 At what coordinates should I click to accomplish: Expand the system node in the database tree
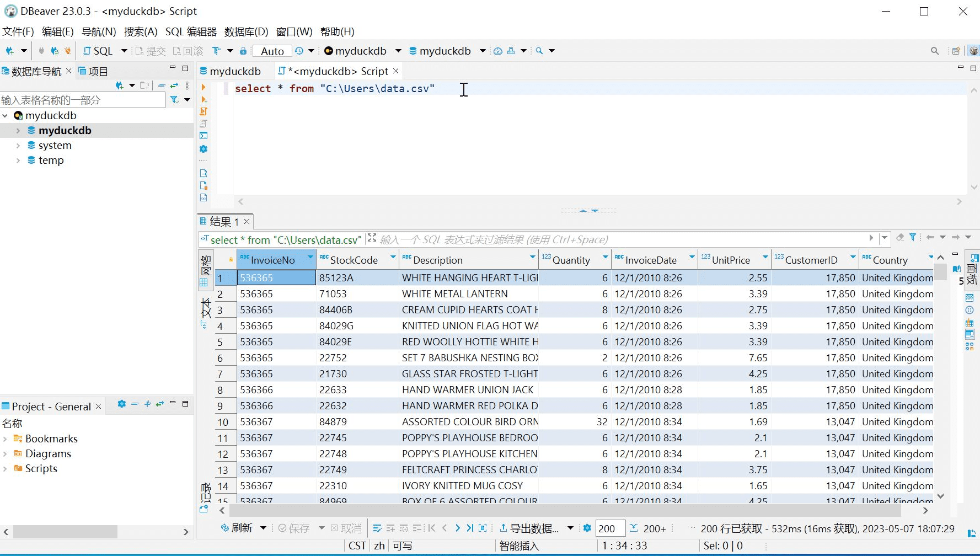(x=18, y=145)
